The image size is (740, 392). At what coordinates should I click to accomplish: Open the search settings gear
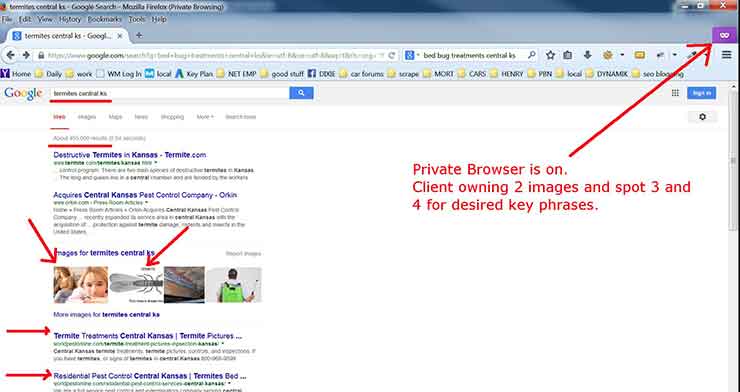point(702,117)
